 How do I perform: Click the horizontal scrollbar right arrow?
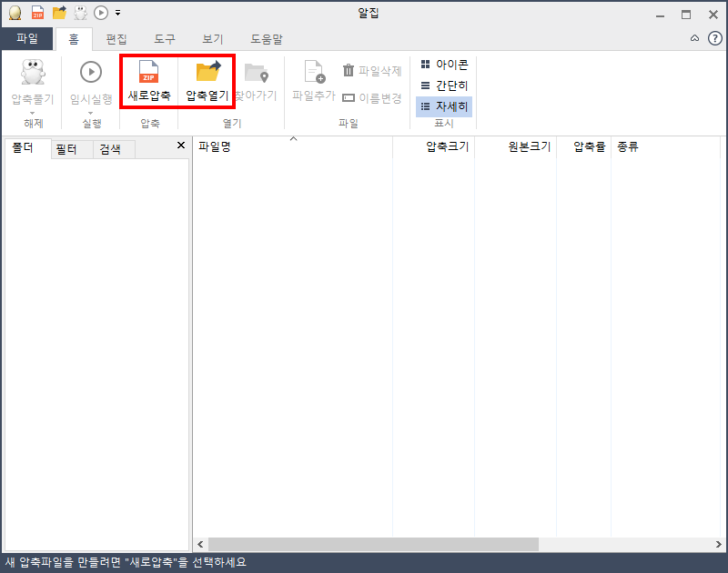718,544
